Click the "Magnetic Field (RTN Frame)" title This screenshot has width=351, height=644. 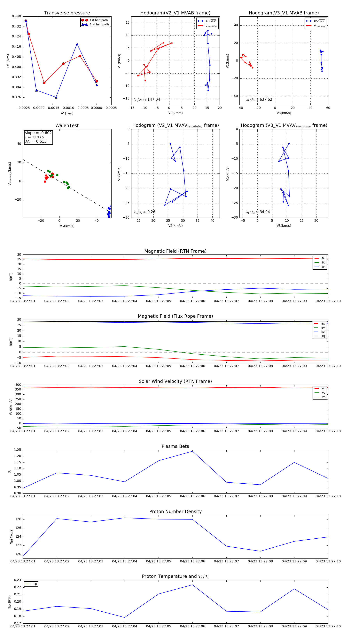pos(175,251)
